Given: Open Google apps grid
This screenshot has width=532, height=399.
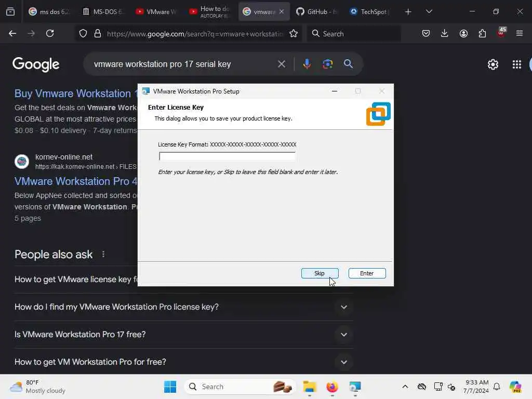Looking at the screenshot, I should (517, 64).
